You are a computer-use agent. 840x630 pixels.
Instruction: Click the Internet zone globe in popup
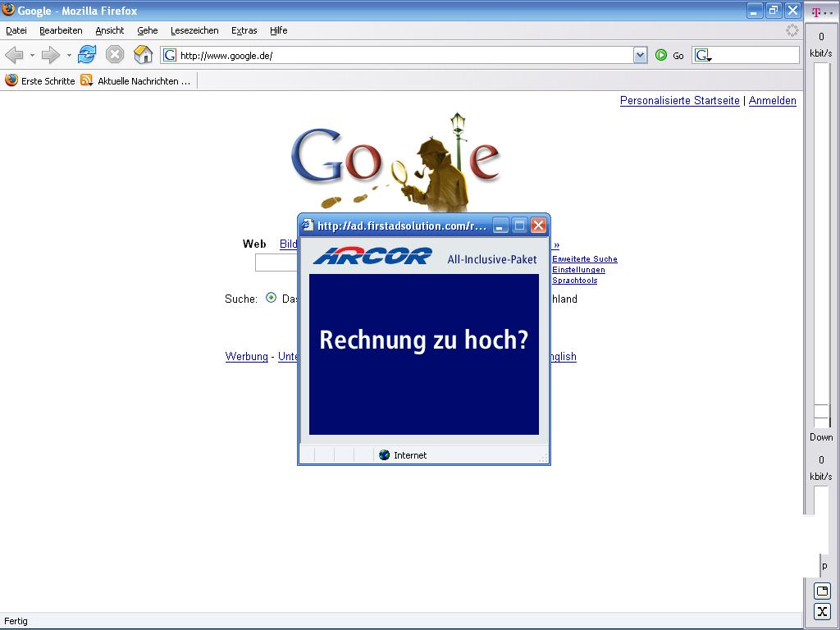click(384, 454)
